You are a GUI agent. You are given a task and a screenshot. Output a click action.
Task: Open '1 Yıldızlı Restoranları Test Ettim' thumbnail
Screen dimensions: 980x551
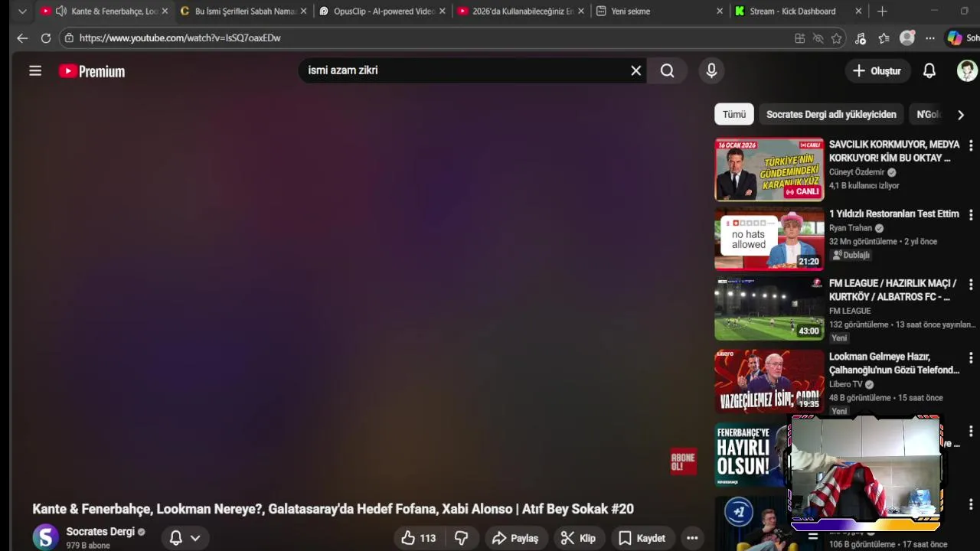click(x=769, y=239)
